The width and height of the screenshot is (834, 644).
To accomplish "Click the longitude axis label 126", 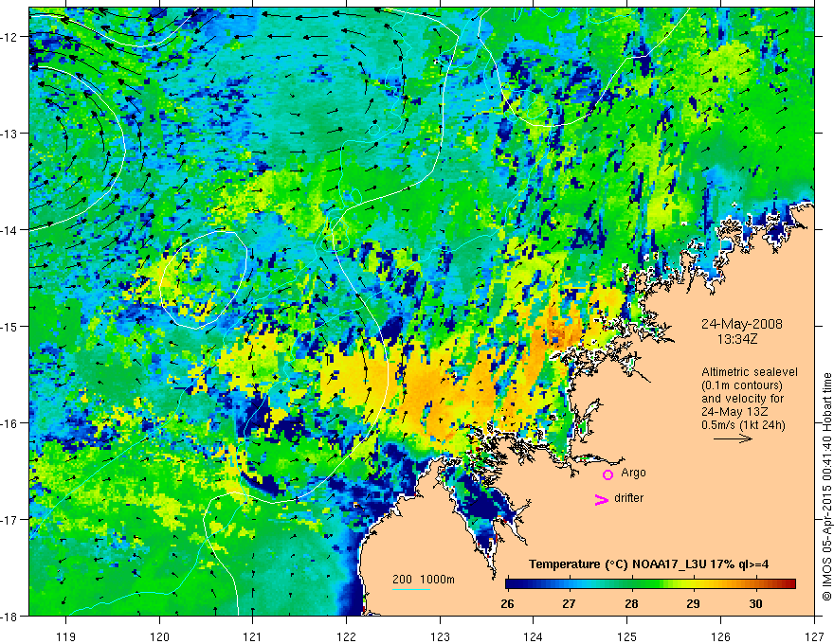I will [720, 636].
